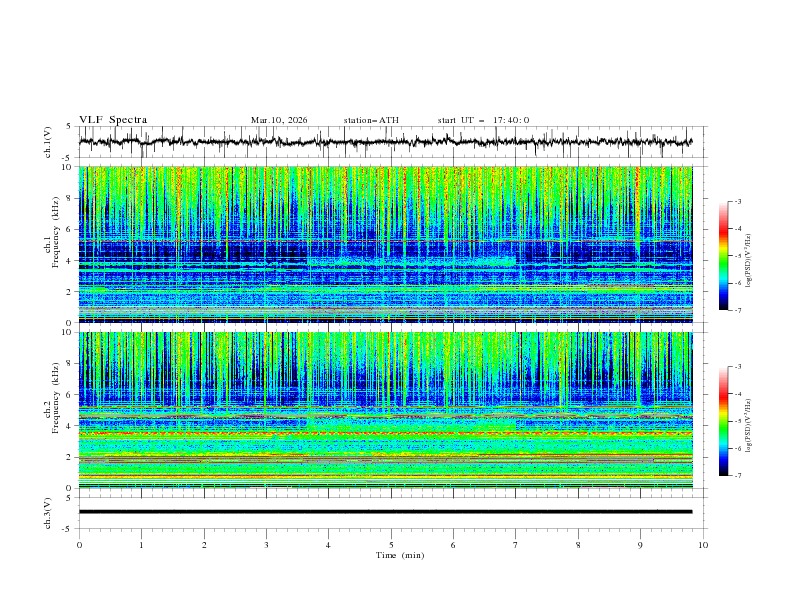Click inside the ch.2 spectrogram panel
The width and height of the screenshot is (792, 612).
(x=385, y=410)
